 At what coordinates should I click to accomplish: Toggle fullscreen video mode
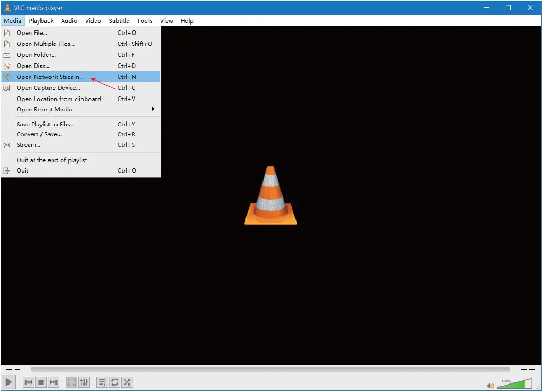click(71, 382)
